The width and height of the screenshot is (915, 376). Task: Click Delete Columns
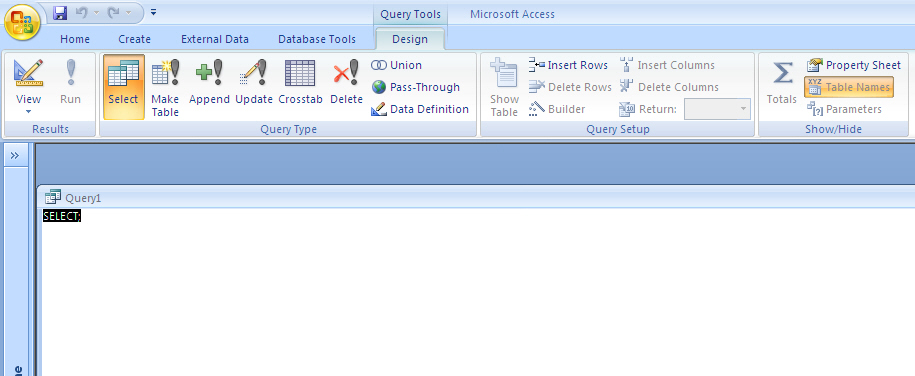click(669, 87)
